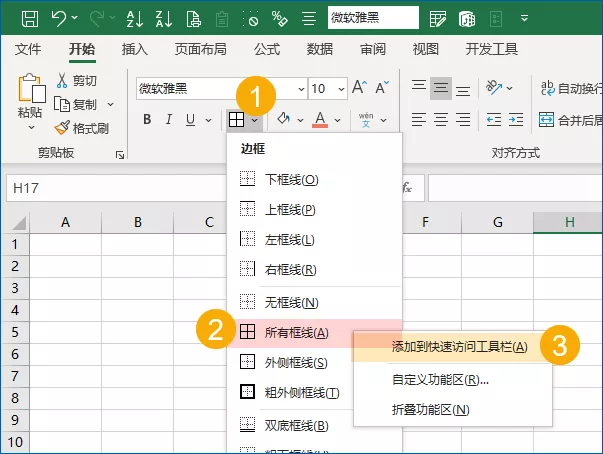Toggle left text alignment
Image resolution: width=603 pixels, height=454 pixels.
419,120
